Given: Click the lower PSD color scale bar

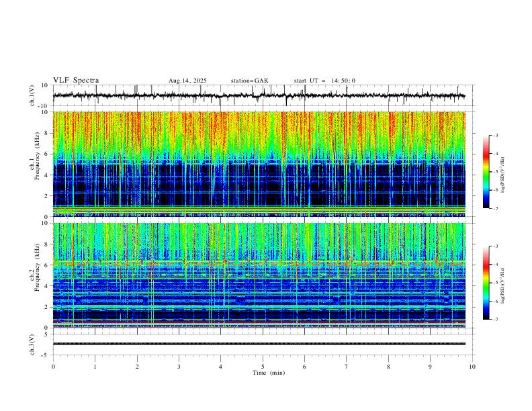Looking at the screenshot, I should (486, 283).
